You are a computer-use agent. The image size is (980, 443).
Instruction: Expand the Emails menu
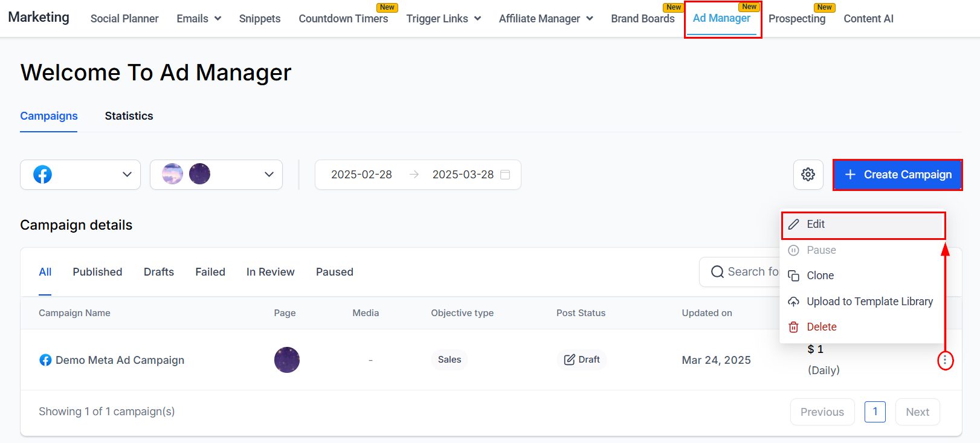coord(199,19)
